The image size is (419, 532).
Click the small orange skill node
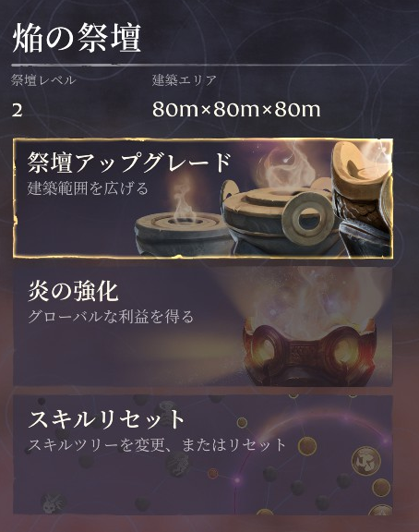point(212,473)
